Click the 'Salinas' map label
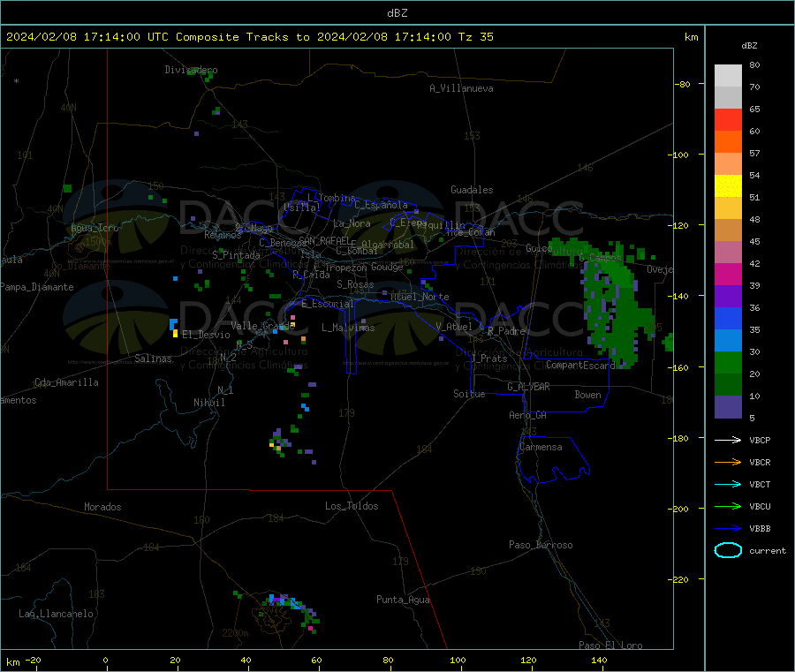 pyautogui.click(x=153, y=359)
